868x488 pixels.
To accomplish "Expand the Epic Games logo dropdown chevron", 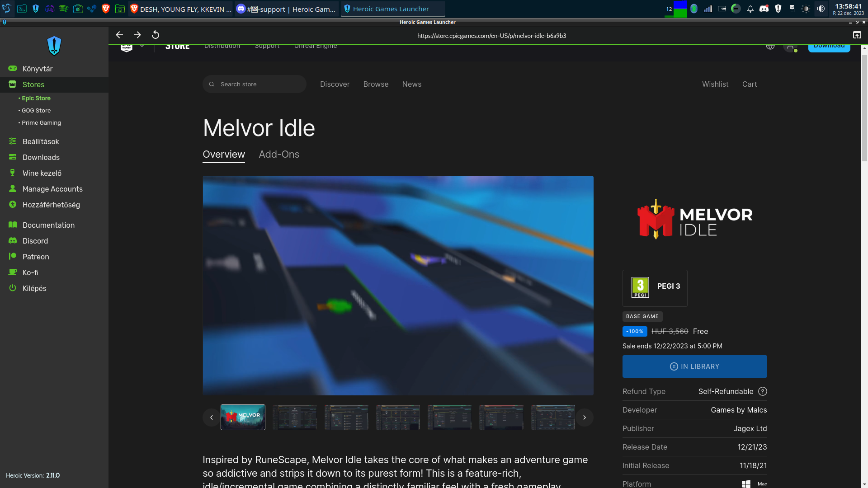I will click(x=142, y=46).
